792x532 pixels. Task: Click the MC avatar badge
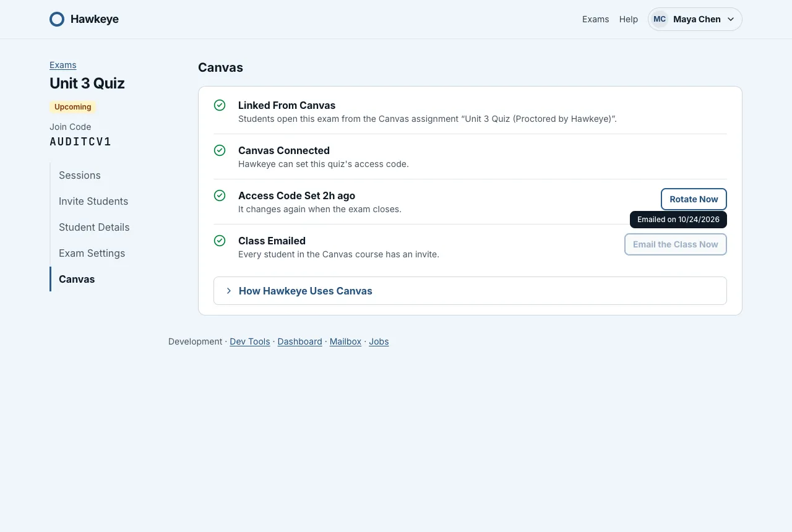pyautogui.click(x=660, y=19)
